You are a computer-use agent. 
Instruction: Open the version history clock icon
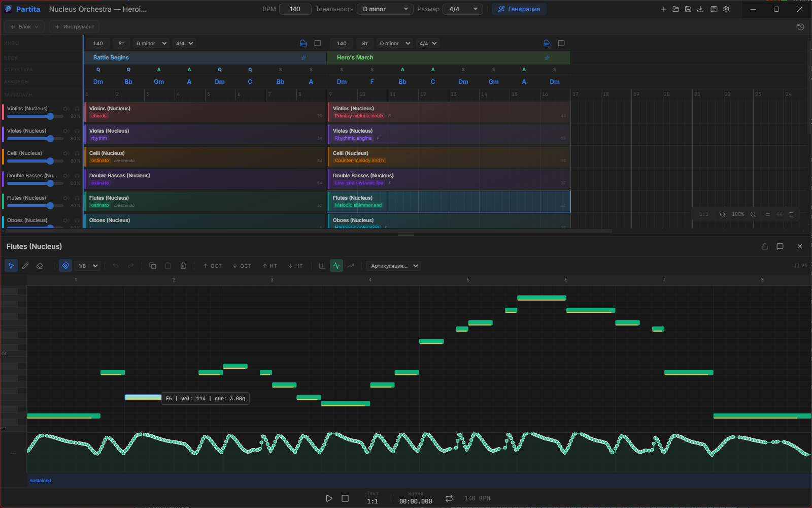(x=800, y=27)
